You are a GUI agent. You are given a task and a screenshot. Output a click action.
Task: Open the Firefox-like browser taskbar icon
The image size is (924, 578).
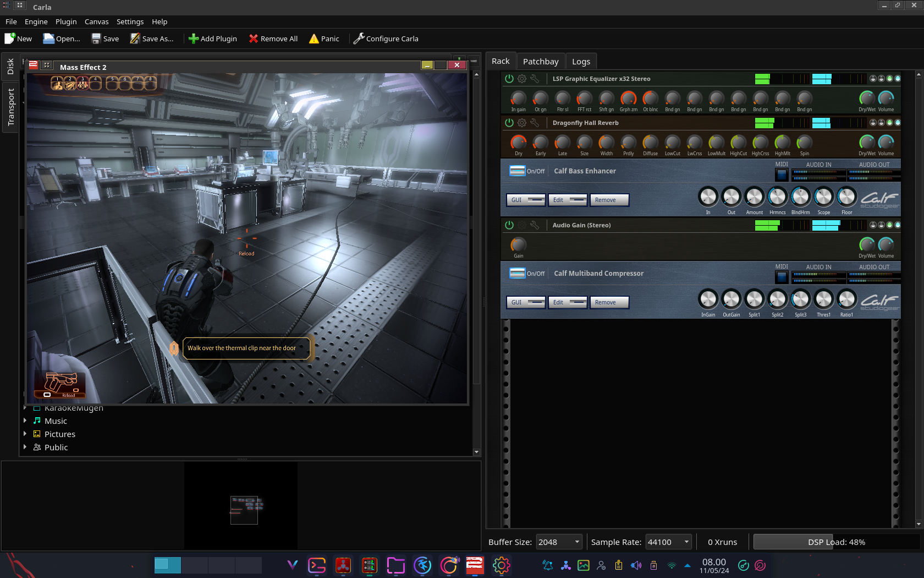point(449,565)
